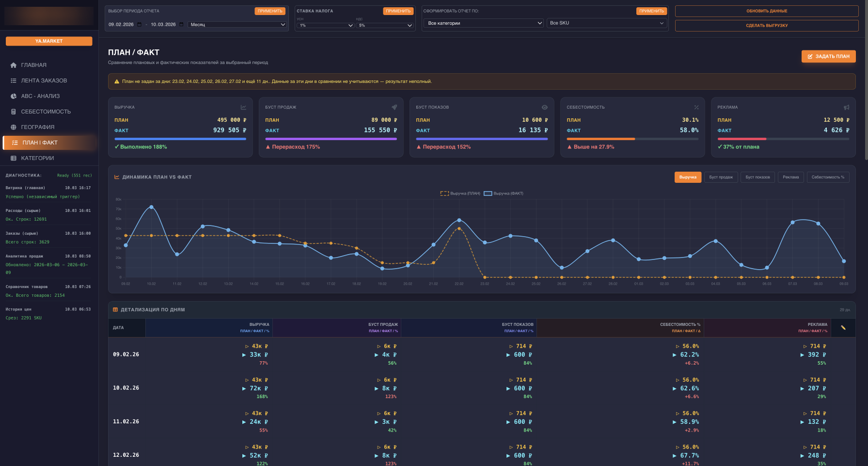This screenshot has width=868, height=466.
Task: Click the СДЕЛАТЬ ВЫГРУЗКУ button
Action: (x=767, y=26)
